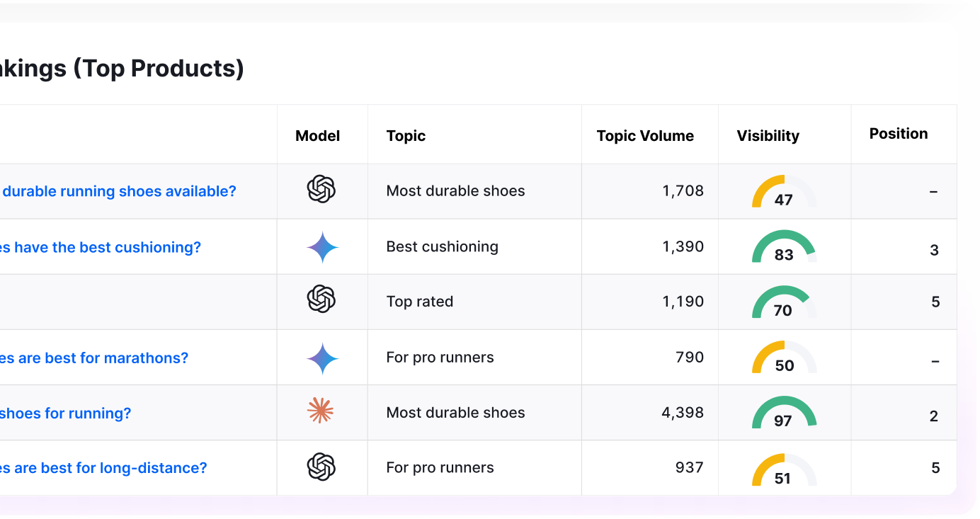Click the visibility gauge showing 70

[784, 302]
